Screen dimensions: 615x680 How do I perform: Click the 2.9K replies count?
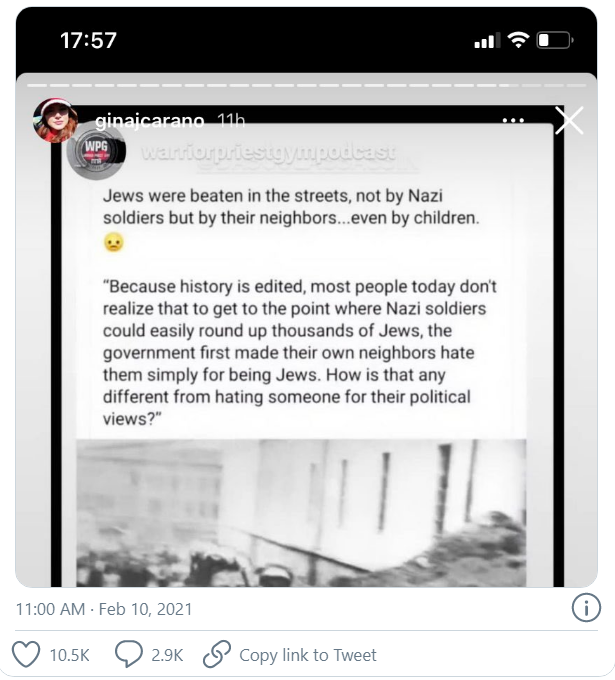coord(166,655)
